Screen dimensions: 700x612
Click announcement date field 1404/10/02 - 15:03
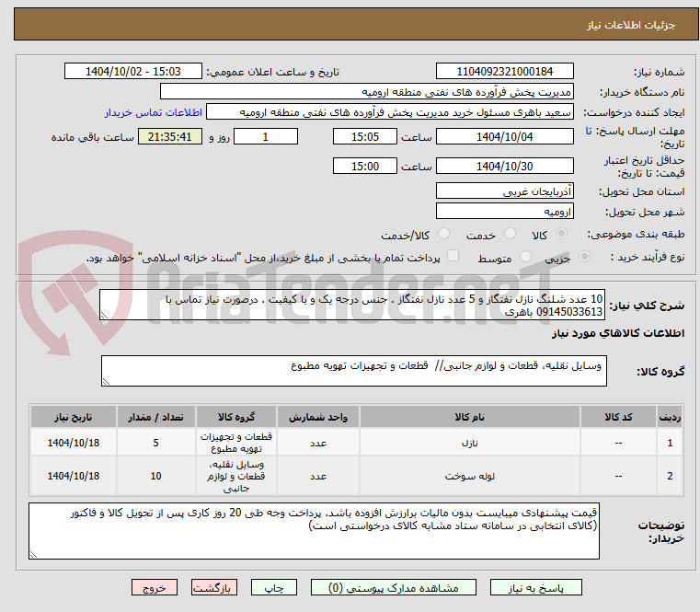click(x=133, y=71)
